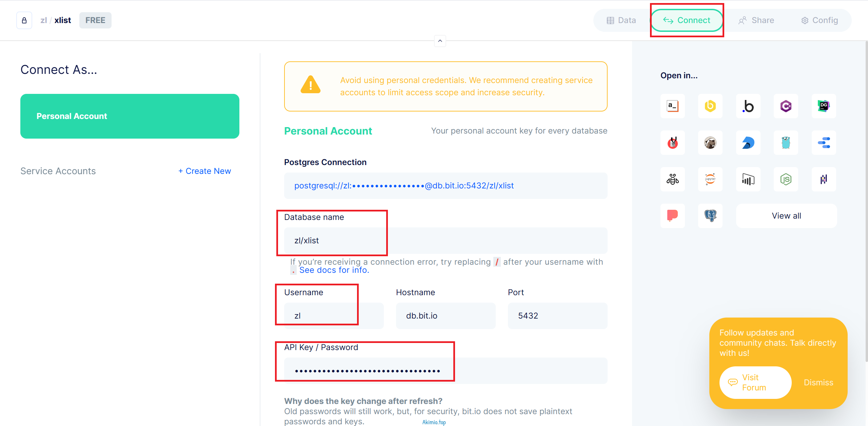Viewport: 868px width, 426px height.
Task: Open database in DataGrip
Action: pos(824,106)
